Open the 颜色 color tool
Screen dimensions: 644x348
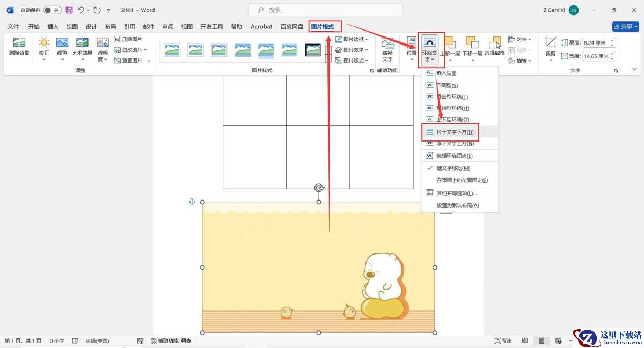pos(62,49)
